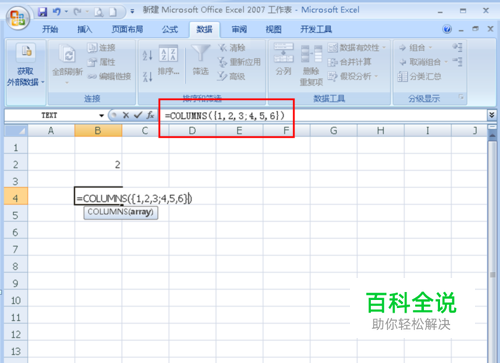Click the 属性 properties button

[102, 62]
